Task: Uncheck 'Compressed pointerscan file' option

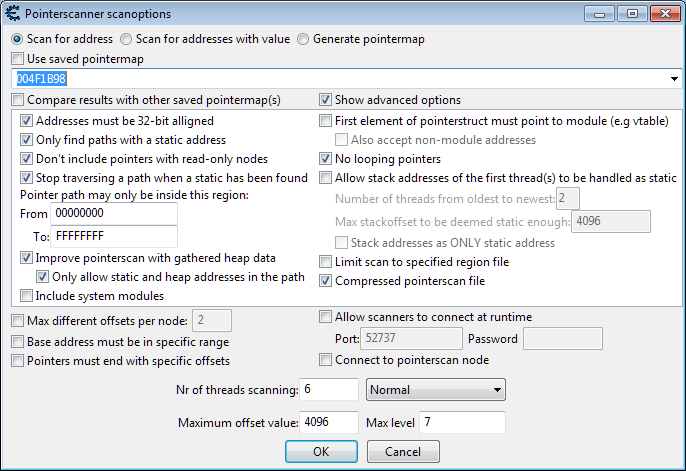Action: coord(325,281)
